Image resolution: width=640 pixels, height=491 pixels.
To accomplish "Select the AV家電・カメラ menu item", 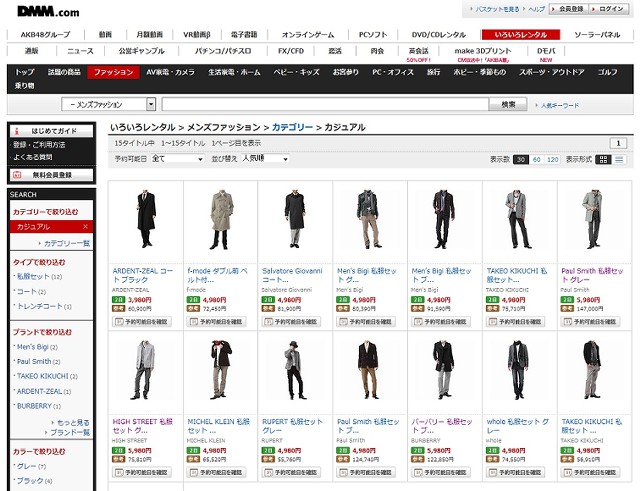I will point(170,72).
